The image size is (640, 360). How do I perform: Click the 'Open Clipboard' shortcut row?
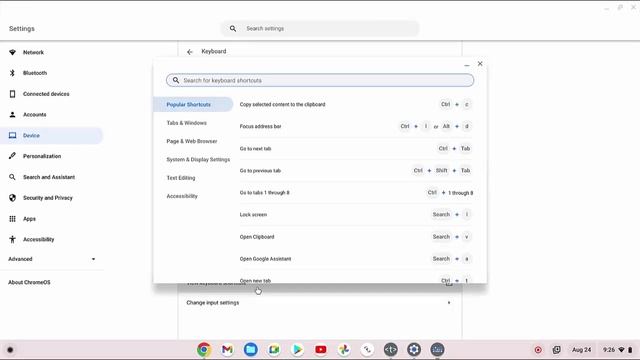(356, 237)
